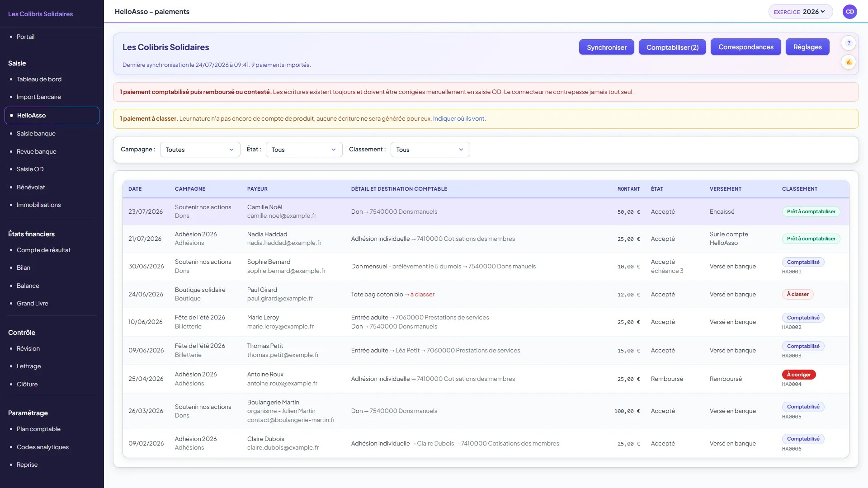Open Lettrage in the sidebar
The height and width of the screenshot is (488, 868).
(x=28, y=366)
